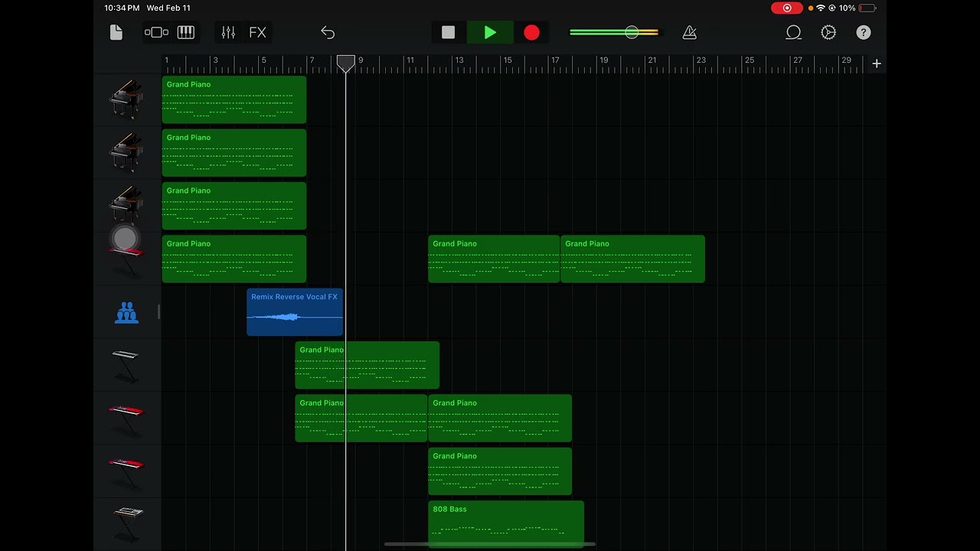Start playback with the green play button
Image resolution: width=980 pixels, height=551 pixels.
tap(490, 32)
